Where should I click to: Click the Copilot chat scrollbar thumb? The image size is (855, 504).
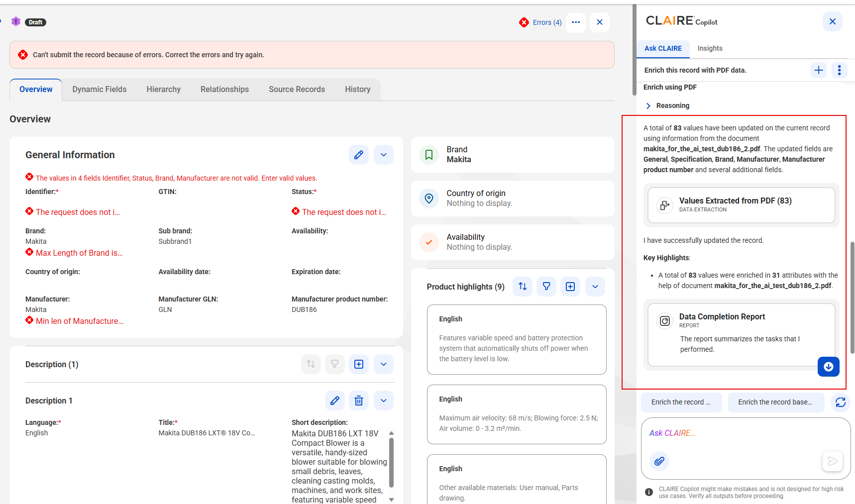pos(853,298)
